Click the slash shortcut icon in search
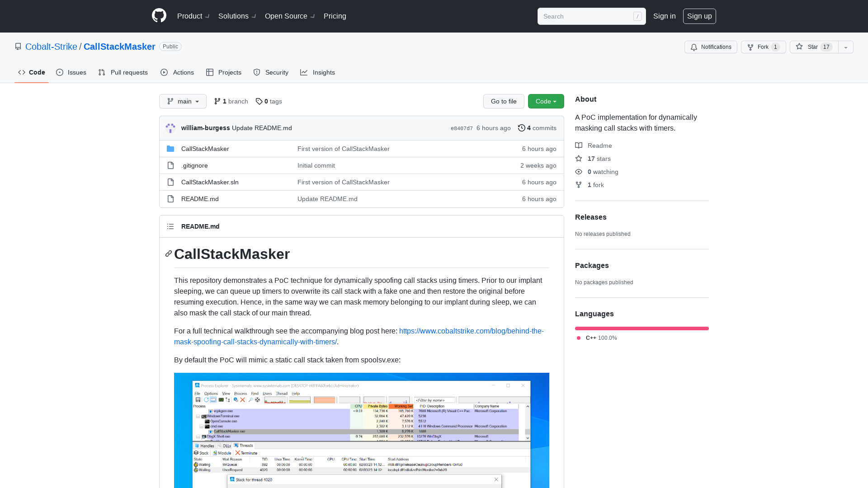Viewport: 868px width, 488px height. 637,16
